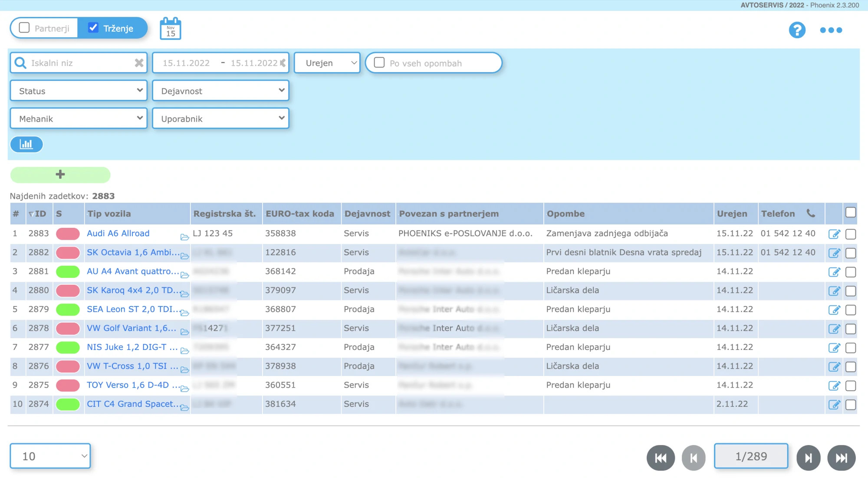Edit the Audi A6 Allroad entry
The width and height of the screenshot is (868, 478).
pos(834,234)
